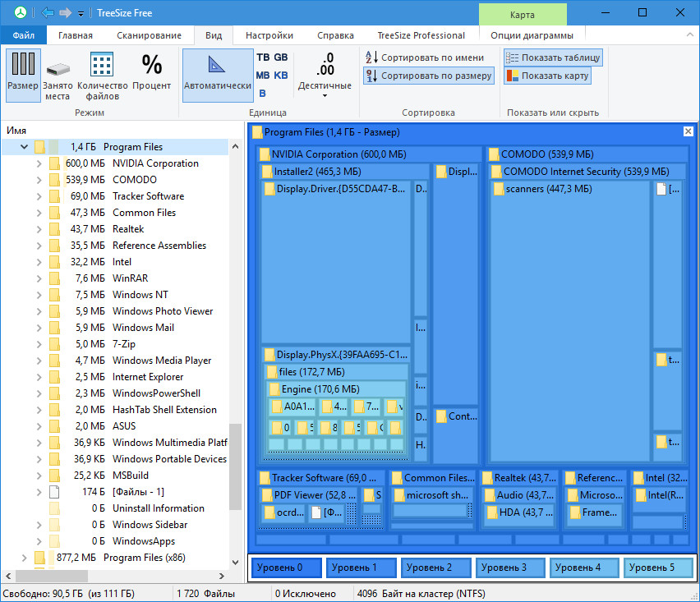Click the Intel folder icon in tree
This screenshot has width=700, height=602.
pyautogui.click(x=54, y=261)
